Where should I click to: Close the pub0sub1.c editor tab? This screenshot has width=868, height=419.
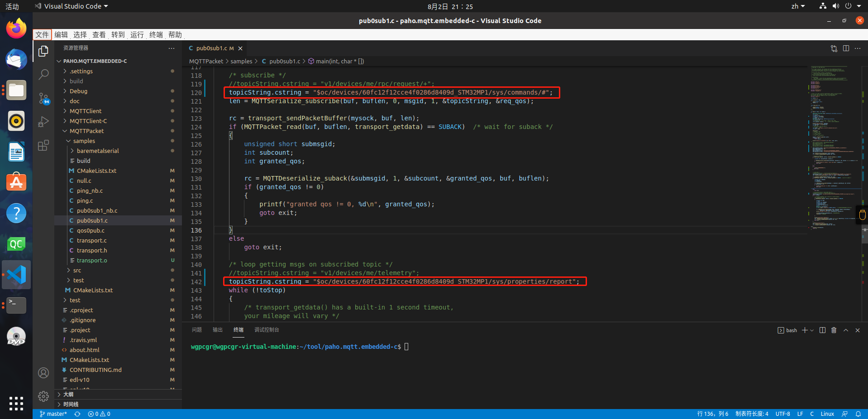click(x=240, y=48)
